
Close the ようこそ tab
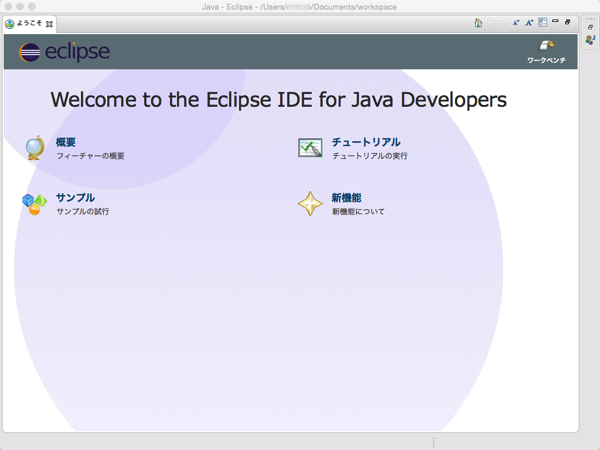(x=50, y=23)
